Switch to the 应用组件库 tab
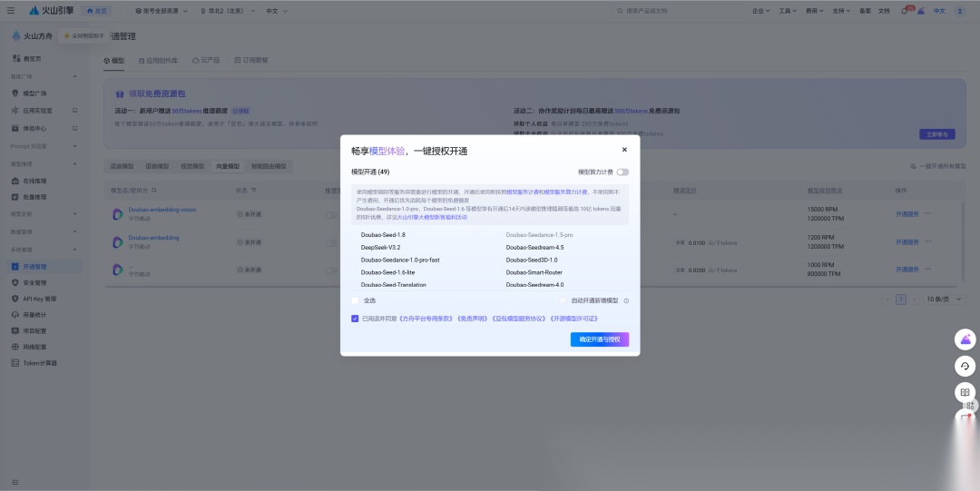 (158, 61)
